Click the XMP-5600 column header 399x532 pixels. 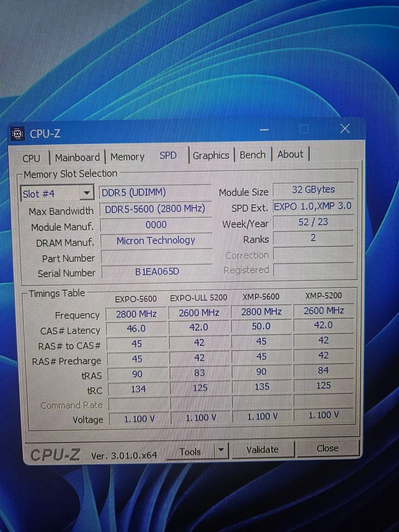[x=261, y=296]
